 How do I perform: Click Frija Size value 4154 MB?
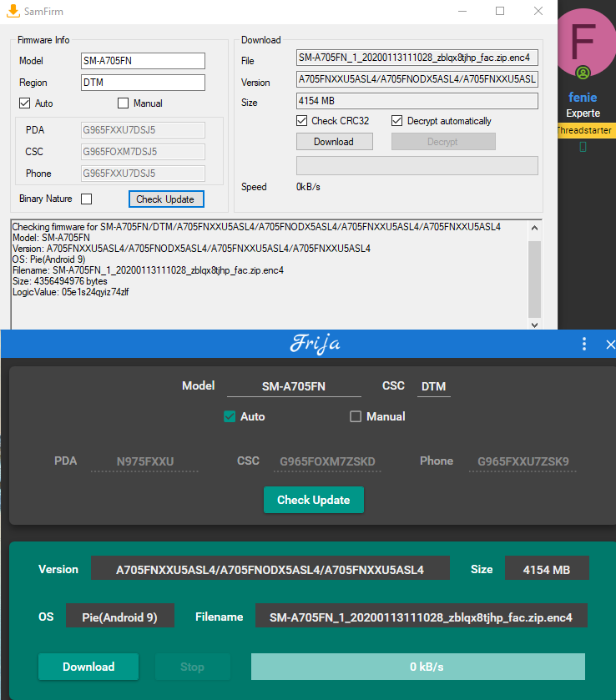click(x=547, y=569)
